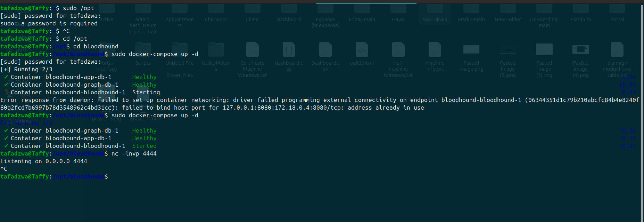The image size is (644, 222).
Task: Select Pasted image (3).png thumbnail
Action: 544,49
